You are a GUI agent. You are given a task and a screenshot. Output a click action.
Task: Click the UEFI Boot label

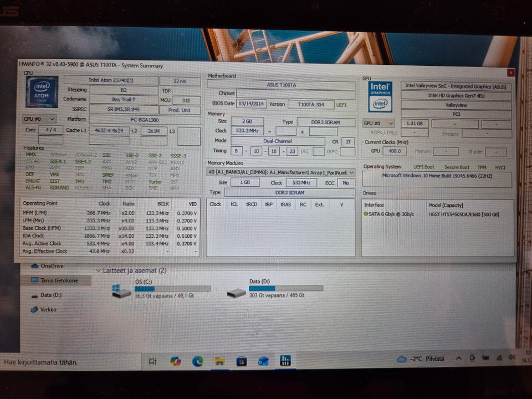(424, 167)
